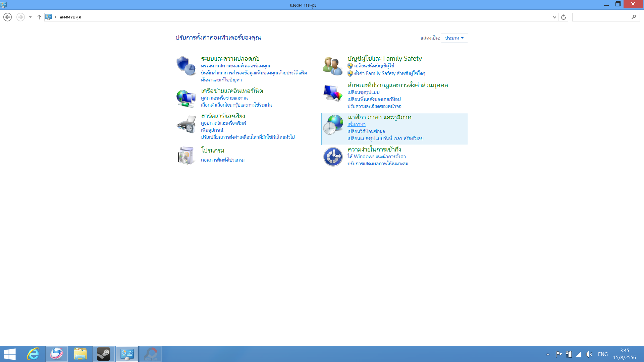
Task: Expand the address bar history dropdown arrow
Action: tap(554, 17)
